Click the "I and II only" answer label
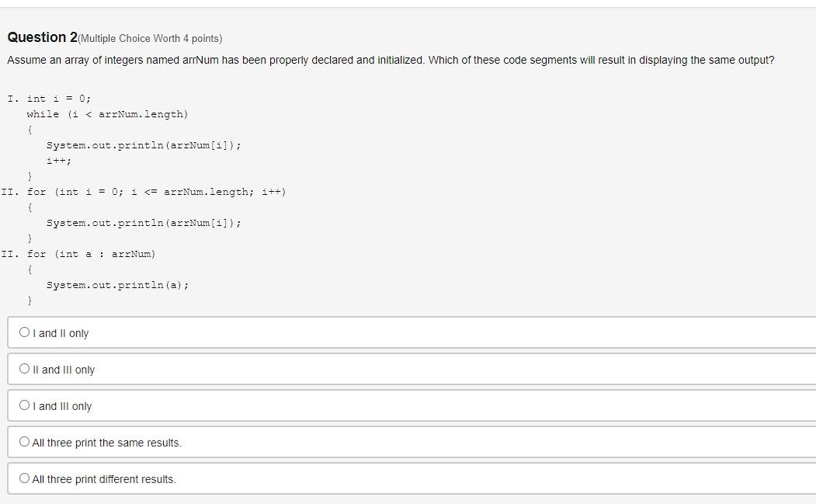This screenshot has width=816, height=504. 60,332
